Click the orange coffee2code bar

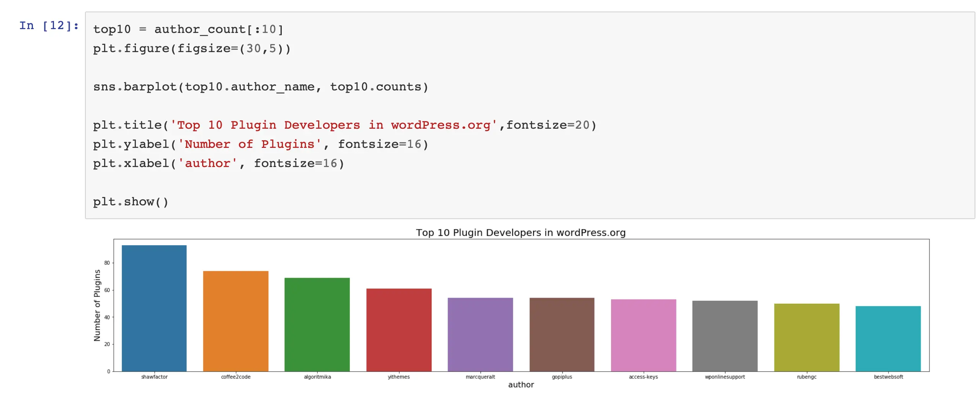pyautogui.click(x=236, y=321)
